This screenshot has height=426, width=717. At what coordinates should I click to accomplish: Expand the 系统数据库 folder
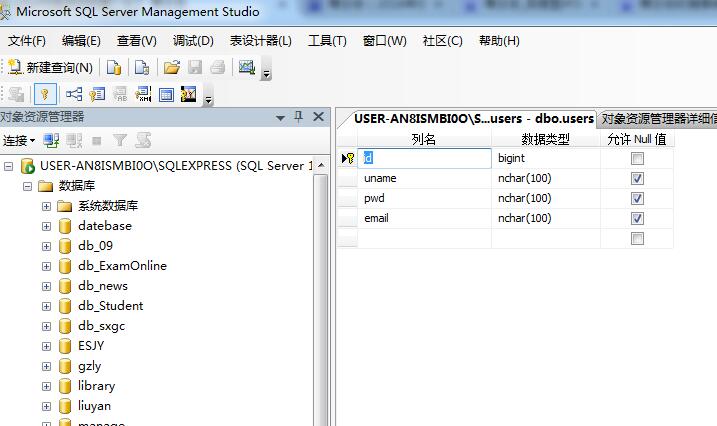coord(46,206)
